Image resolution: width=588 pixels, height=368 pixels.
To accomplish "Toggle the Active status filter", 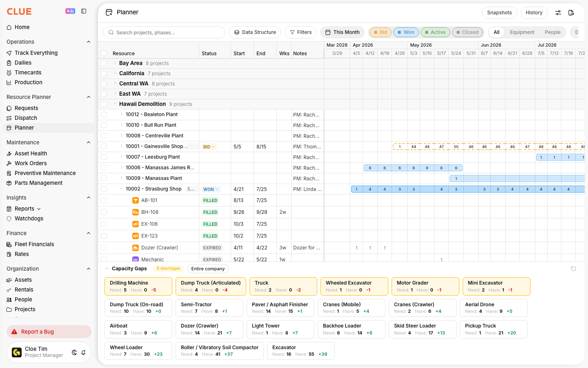I will [435, 32].
